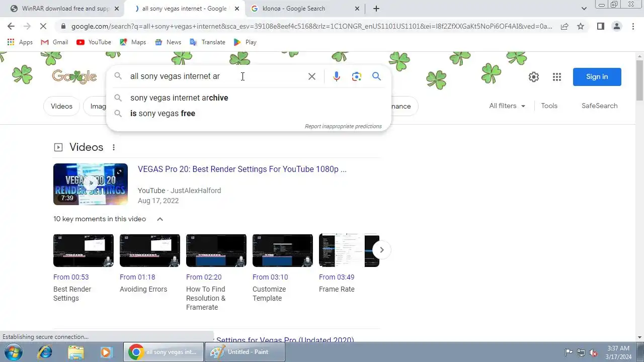Open Best Render Settings moment thumbnail

click(84, 250)
